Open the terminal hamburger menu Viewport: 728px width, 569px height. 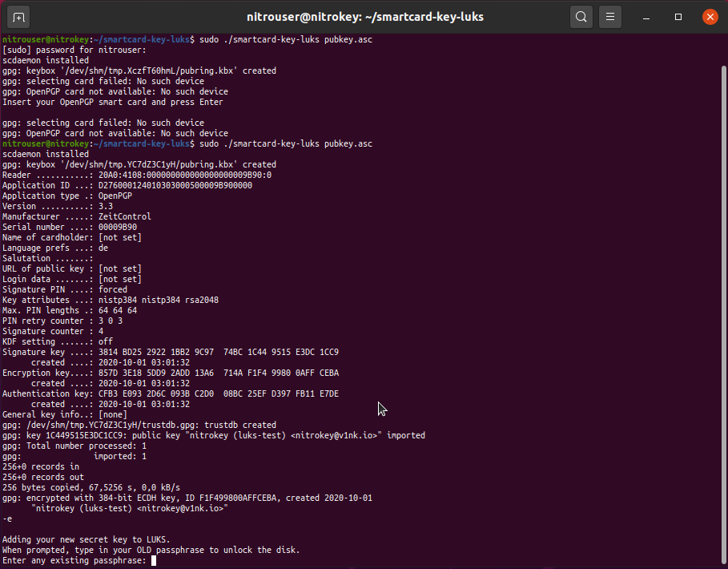(610, 16)
